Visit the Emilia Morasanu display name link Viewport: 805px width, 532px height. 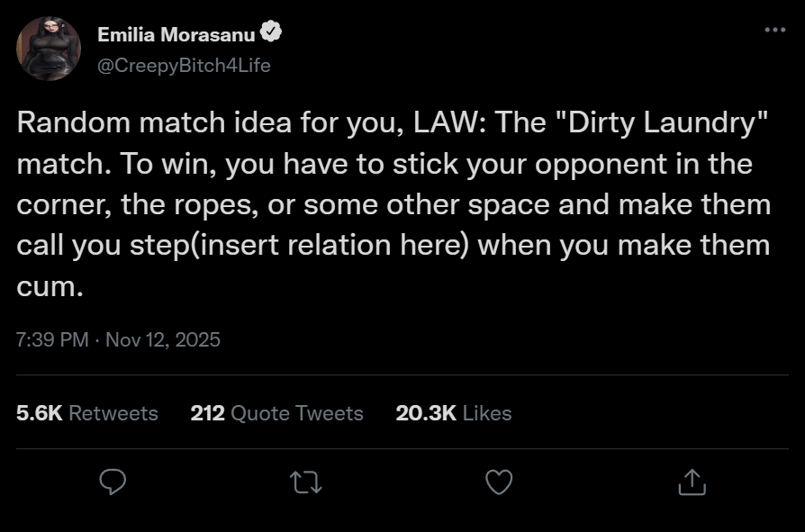(176, 35)
